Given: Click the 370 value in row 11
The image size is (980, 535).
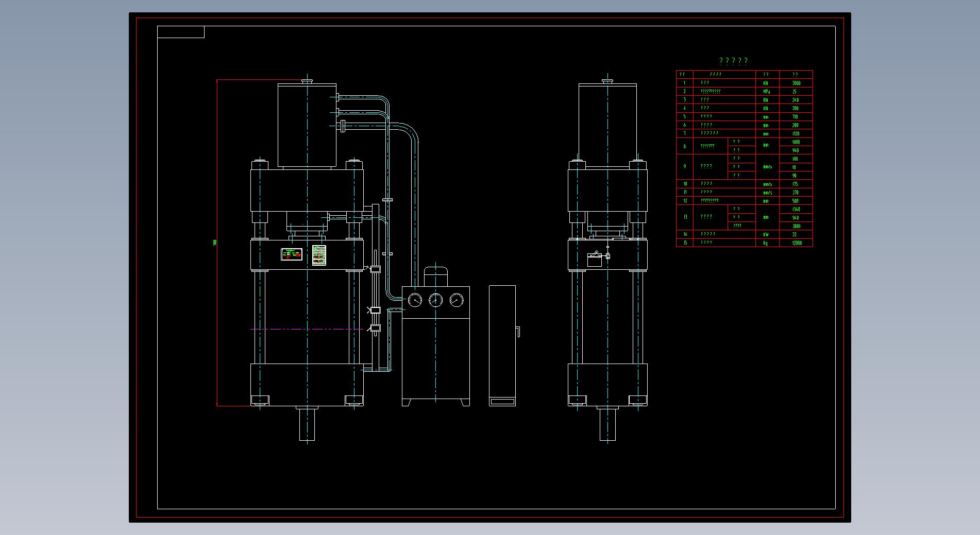Looking at the screenshot, I should pos(796,192).
